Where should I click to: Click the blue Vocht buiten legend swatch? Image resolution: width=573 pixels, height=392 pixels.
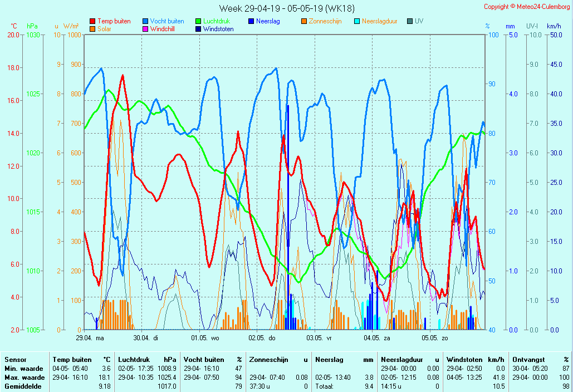[145, 22]
